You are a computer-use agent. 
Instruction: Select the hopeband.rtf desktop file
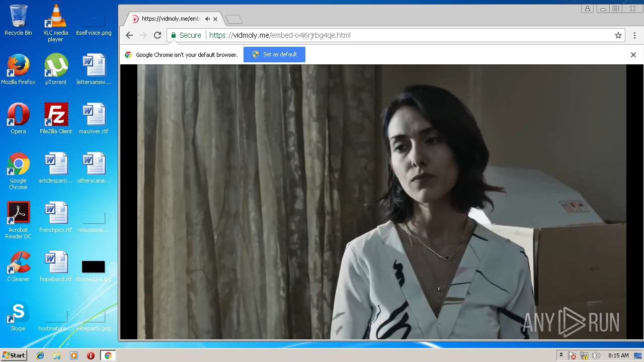click(56, 266)
